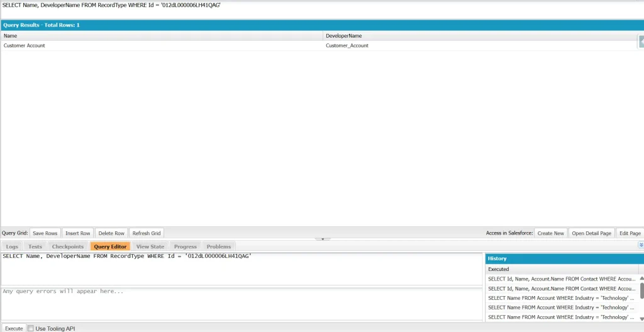Click the History list scrollbar thumb

click(x=641, y=290)
